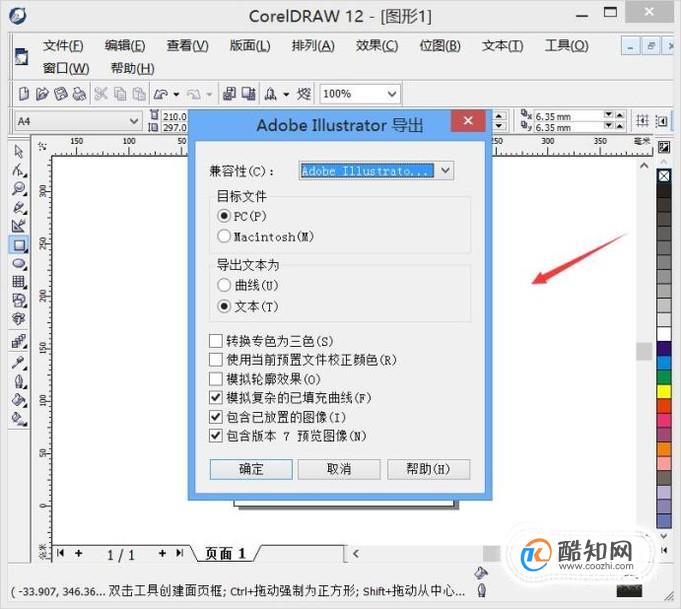Select the Outline pen tool

click(19, 381)
